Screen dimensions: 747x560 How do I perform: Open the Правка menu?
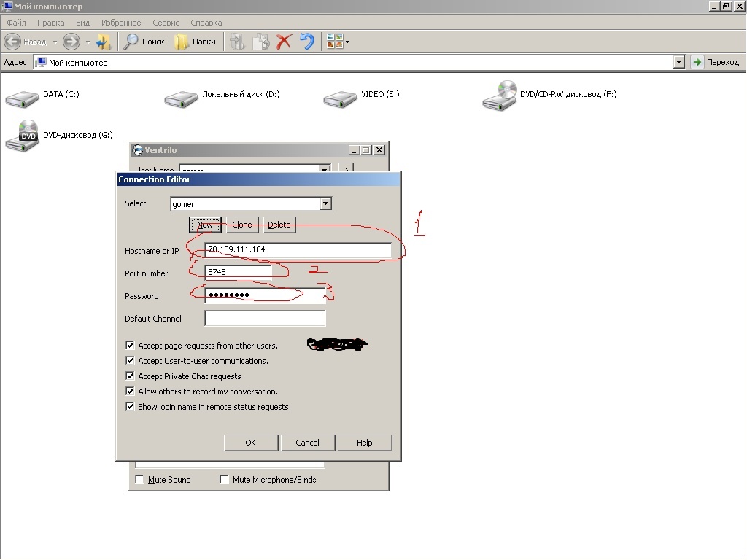pos(50,23)
